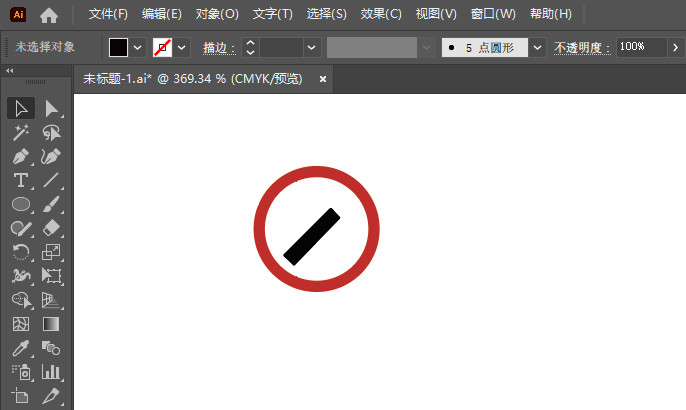Screen dimensions: 686x410
Task: Select the Scale tool
Action: (51, 252)
